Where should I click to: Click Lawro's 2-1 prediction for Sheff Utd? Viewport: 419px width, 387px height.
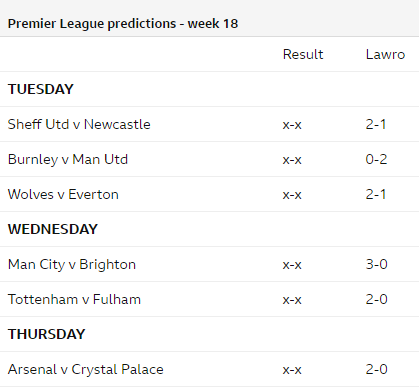tap(376, 124)
